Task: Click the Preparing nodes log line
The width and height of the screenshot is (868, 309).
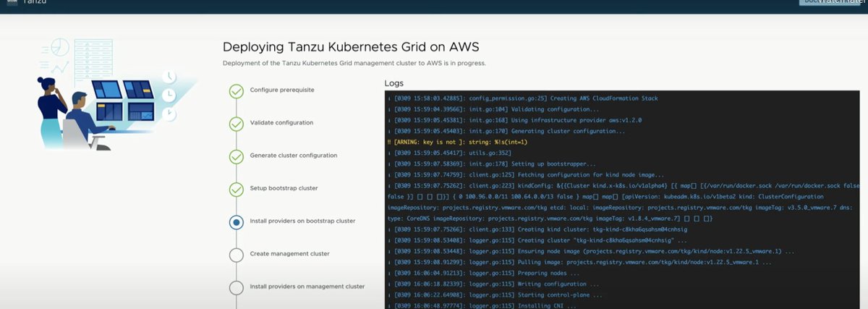Action: point(484,273)
